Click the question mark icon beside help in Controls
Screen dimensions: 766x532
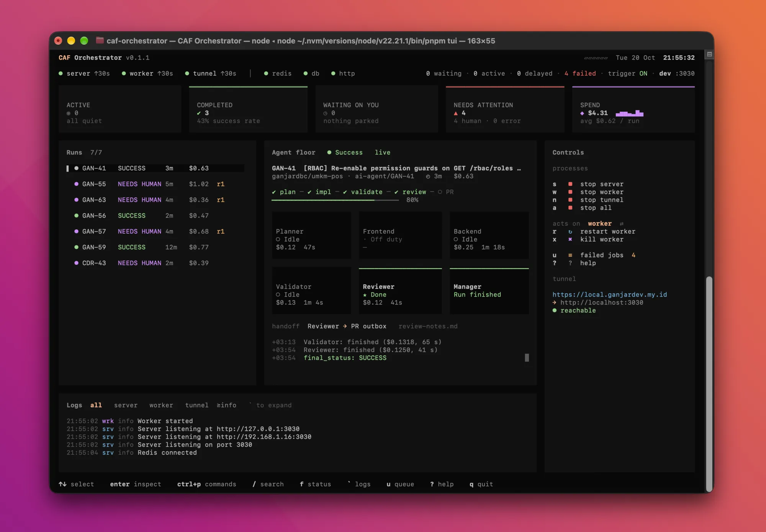tap(570, 263)
